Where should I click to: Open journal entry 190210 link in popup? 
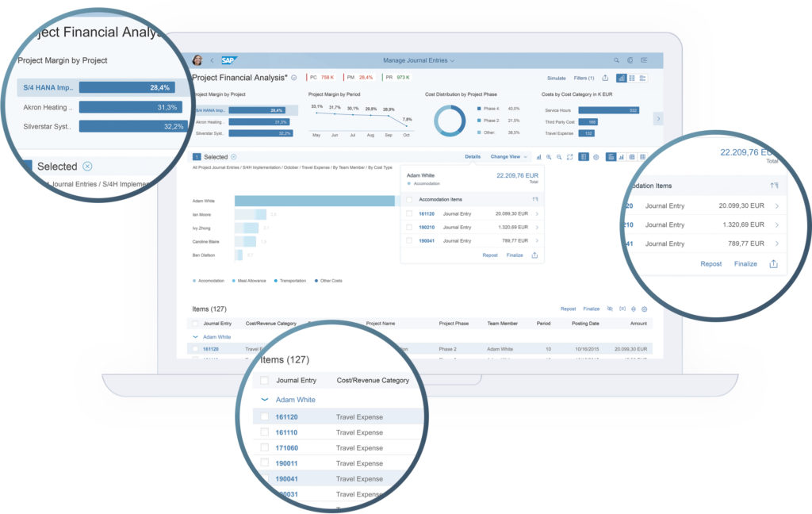[x=427, y=227]
